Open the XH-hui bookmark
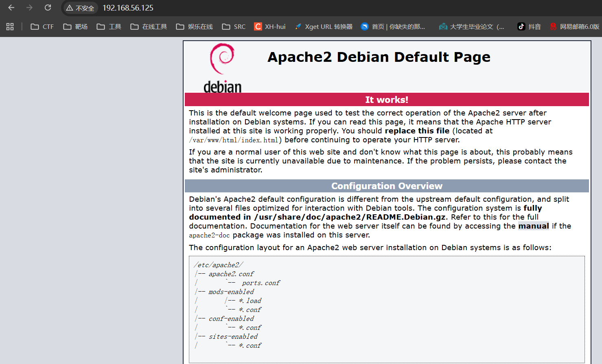This screenshot has width=602, height=364. click(x=270, y=26)
